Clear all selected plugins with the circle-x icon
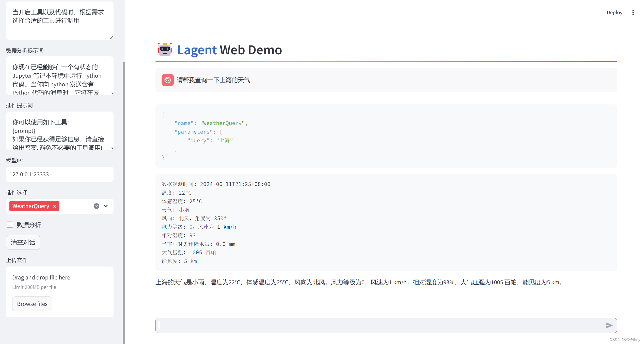This screenshot has width=644, height=344. click(x=96, y=206)
